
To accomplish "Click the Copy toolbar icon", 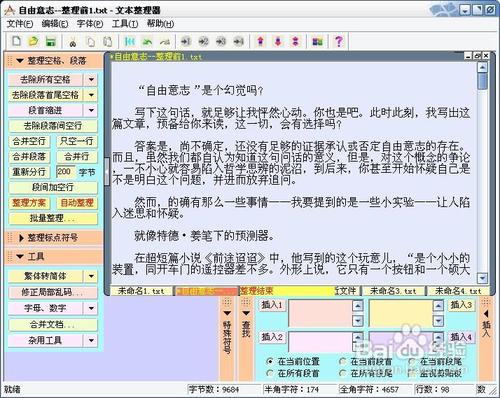I will pyautogui.click(x=90, y=42).
